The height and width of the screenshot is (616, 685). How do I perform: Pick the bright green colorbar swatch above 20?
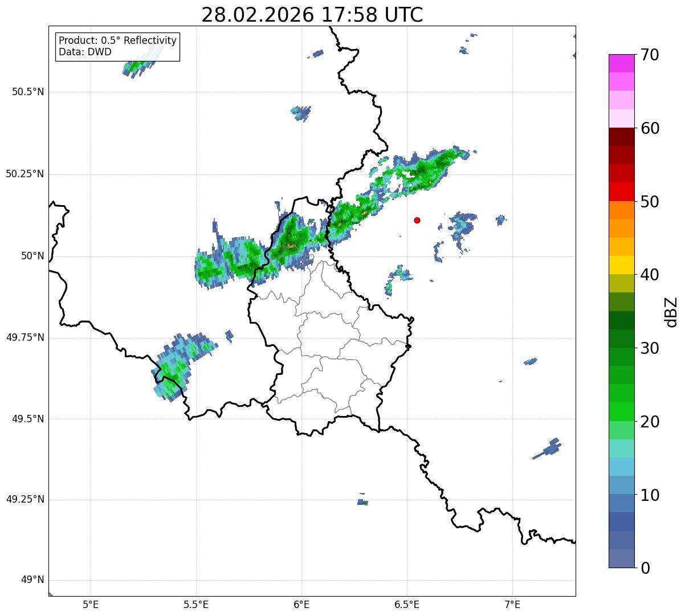click(622, 412)
